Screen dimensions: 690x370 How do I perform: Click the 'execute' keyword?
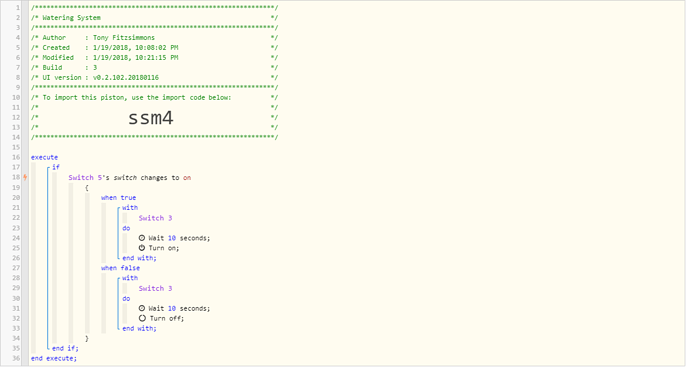(44, 157)
